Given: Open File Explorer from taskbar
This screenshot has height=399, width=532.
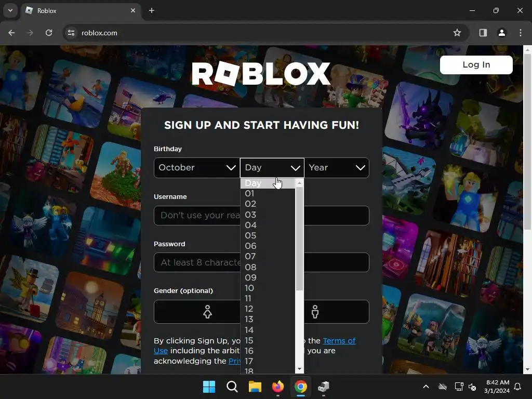Looking at the screenshot, I should coord(255,387).
